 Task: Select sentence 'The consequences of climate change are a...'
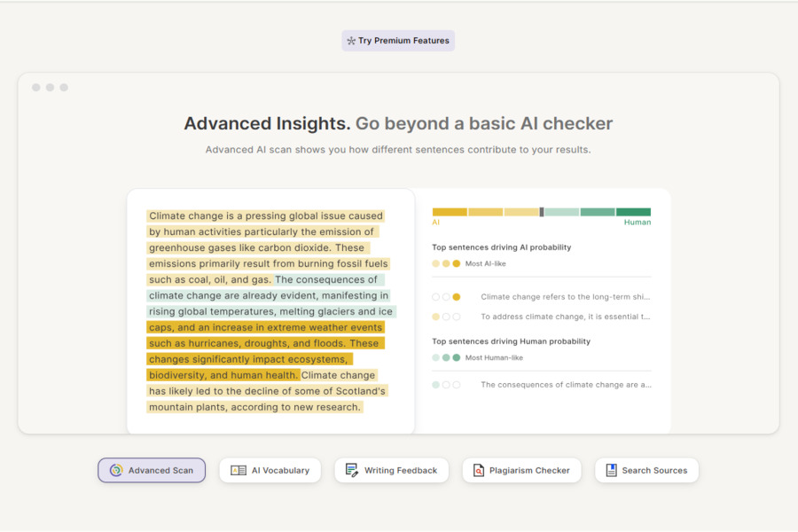(x=566, y=385)
